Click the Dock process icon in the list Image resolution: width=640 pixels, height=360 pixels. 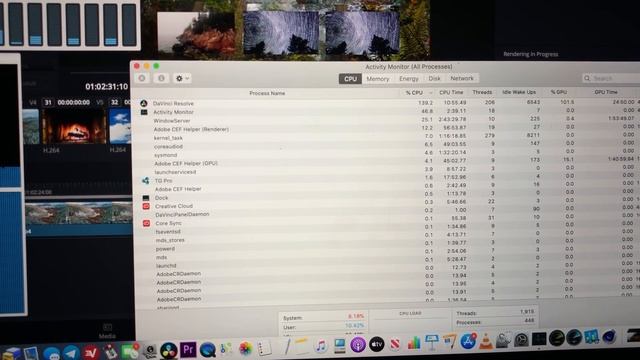click(x=146, y=198)
